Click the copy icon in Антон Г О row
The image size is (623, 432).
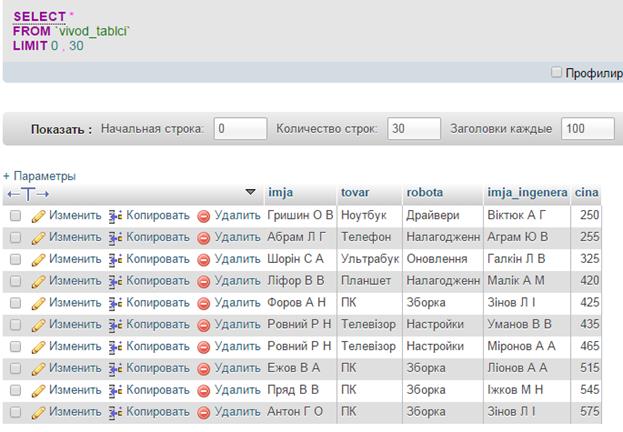point(115,413)
